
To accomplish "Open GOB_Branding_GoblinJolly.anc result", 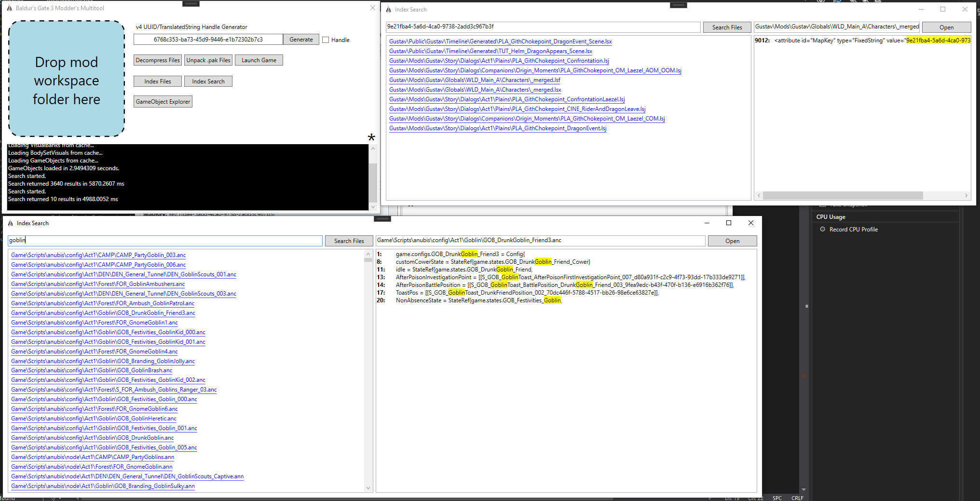I will (x=103, y=361).
